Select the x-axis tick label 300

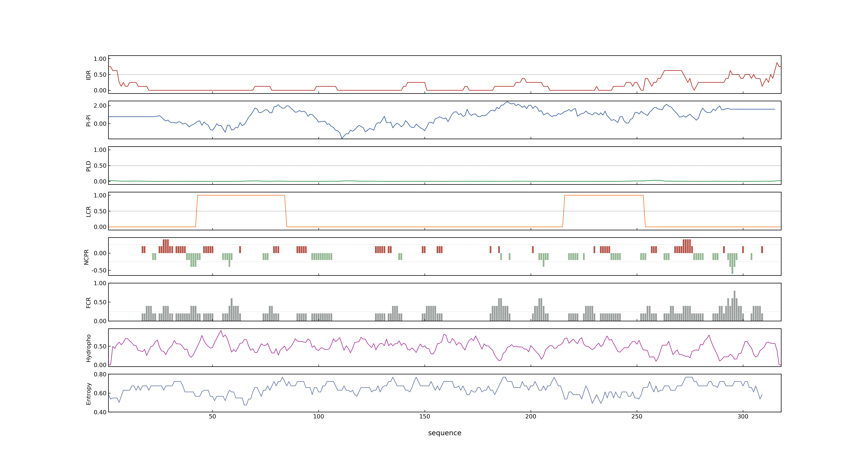point(743,416)
